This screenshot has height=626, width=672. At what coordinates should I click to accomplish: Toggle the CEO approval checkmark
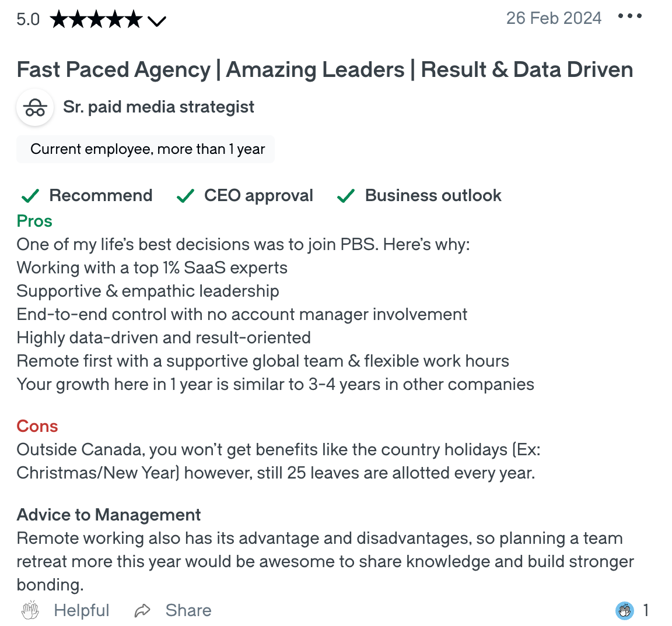[x=185, y=195]
